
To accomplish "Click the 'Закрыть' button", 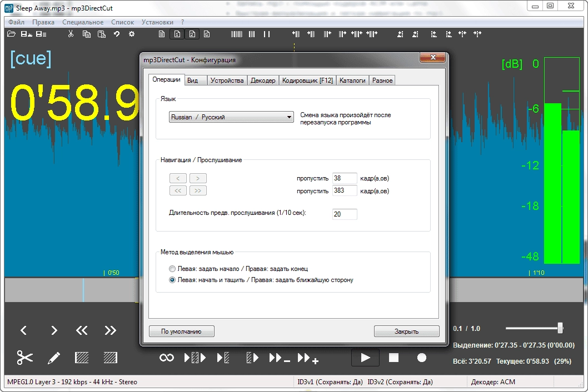I will (x=406, y=331).
